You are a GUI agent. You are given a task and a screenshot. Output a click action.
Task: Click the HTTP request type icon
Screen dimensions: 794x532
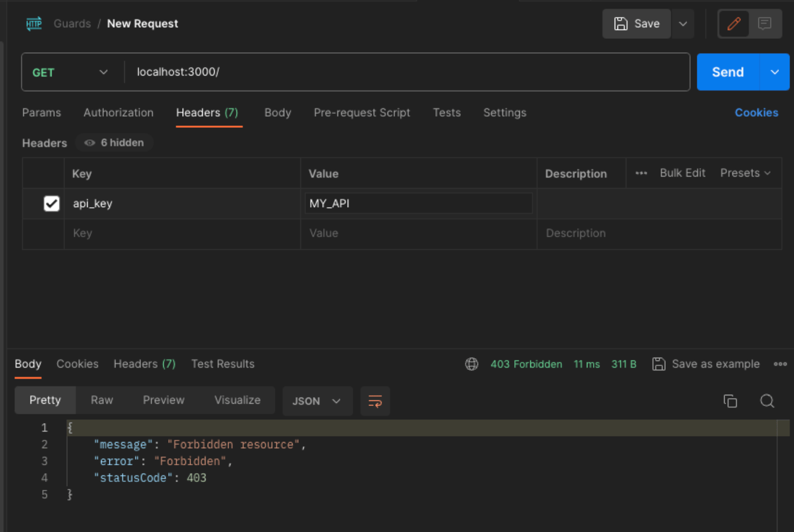tap(34, 24)
